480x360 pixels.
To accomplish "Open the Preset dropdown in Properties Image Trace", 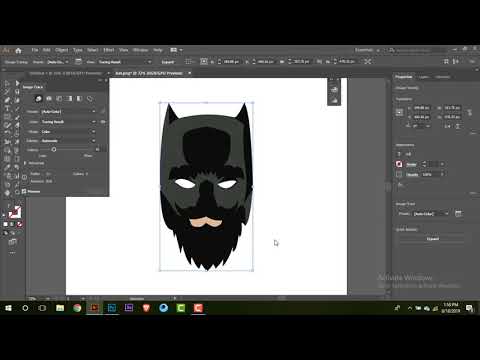I will [x=431, y=214].
